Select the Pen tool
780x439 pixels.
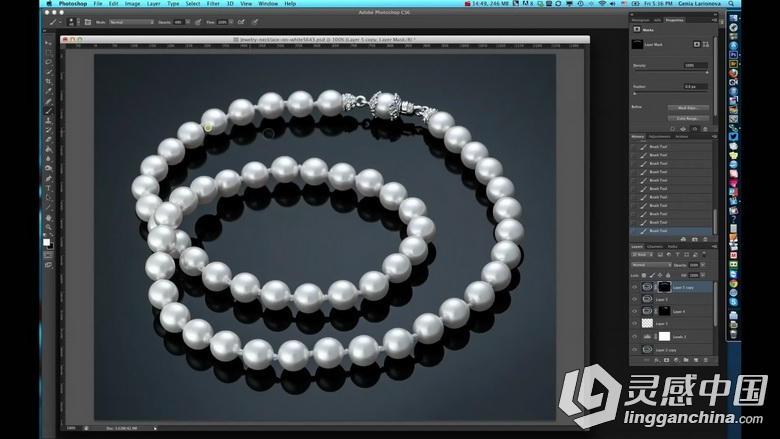pyautogui.click(x=48, y=178)
